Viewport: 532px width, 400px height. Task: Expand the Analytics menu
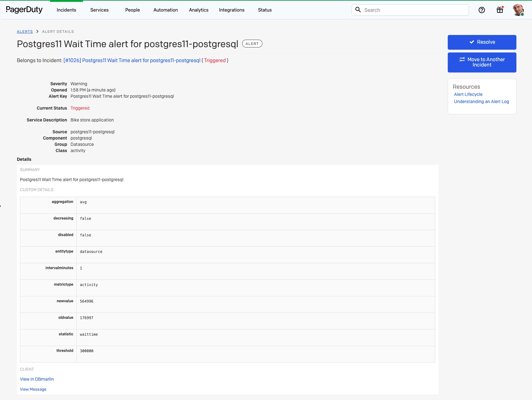pos(198,10)
